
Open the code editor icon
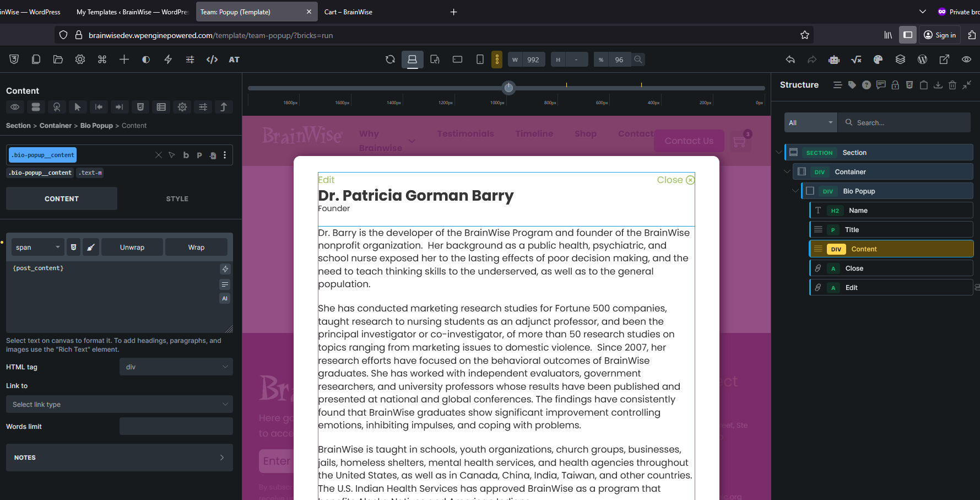212,60
